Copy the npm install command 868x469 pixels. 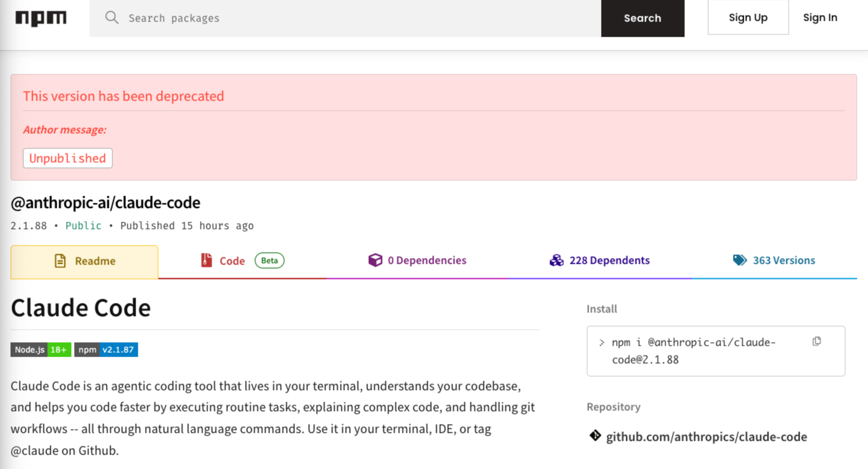pos(817,341)
